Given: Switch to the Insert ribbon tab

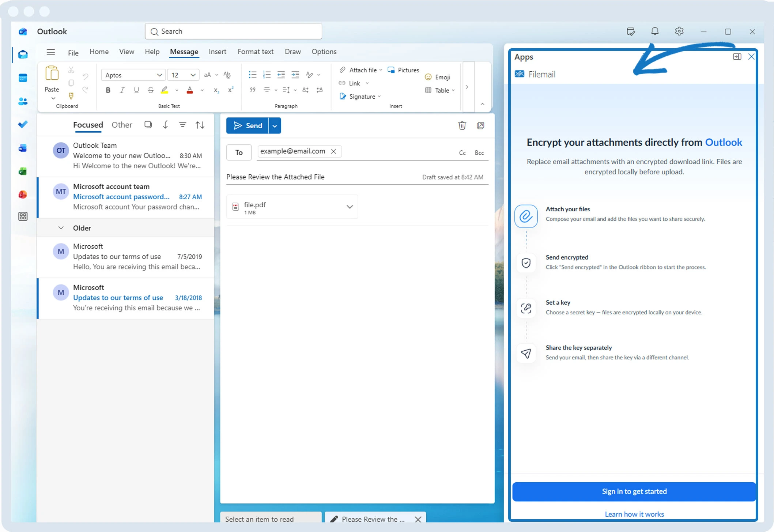Looking at the screenshot, I should 217,52.
